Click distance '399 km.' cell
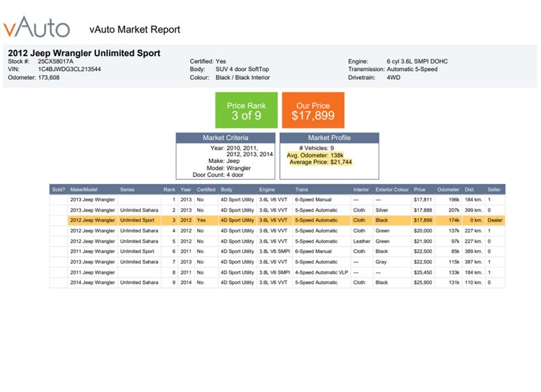This screenshot has width=541, height=392. pos(473,210)
